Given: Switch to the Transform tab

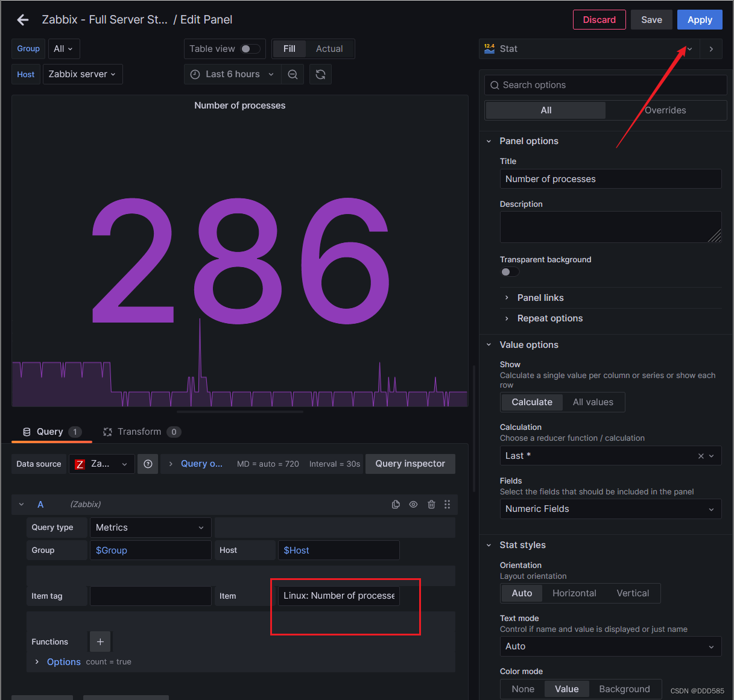Looking at the screenshot, I should [x=142, y=432].
